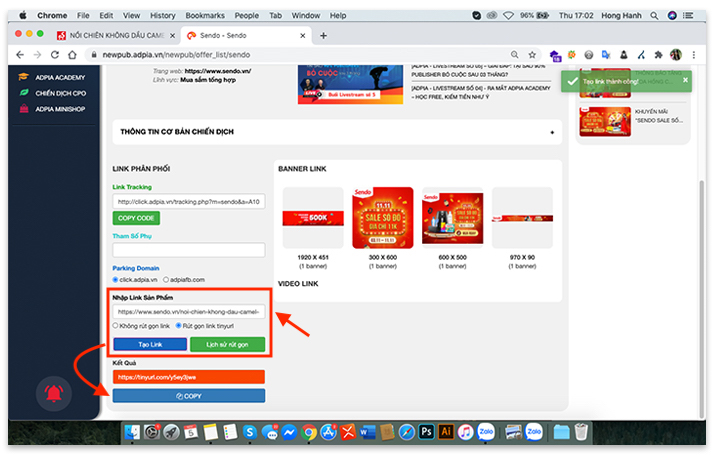Choose Không rút gọn link option
This screenshot has height=455, width=714.
coord(115,326)
